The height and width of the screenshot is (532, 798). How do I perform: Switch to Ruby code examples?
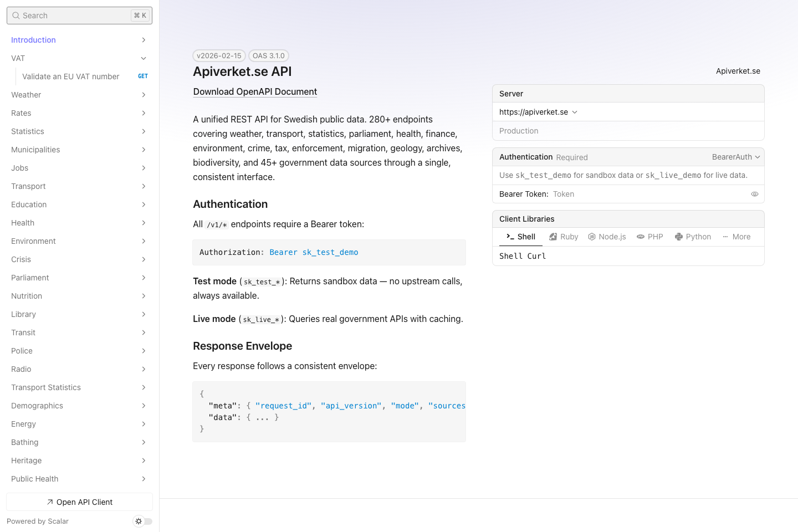pyautogui.click(x=563, y=237)
